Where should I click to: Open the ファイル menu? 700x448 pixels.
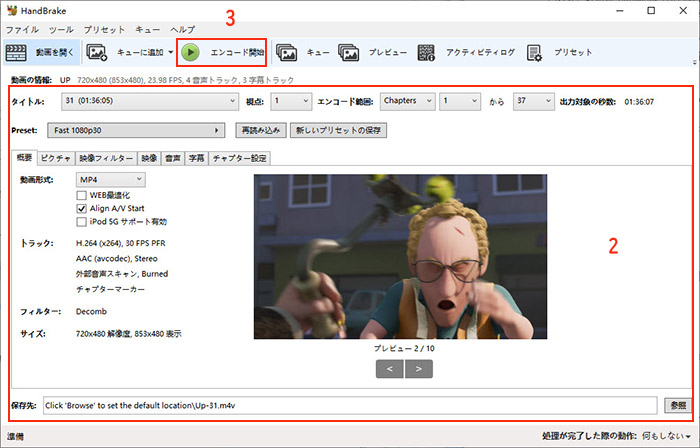pyautogui.click(x=22, y=29)
